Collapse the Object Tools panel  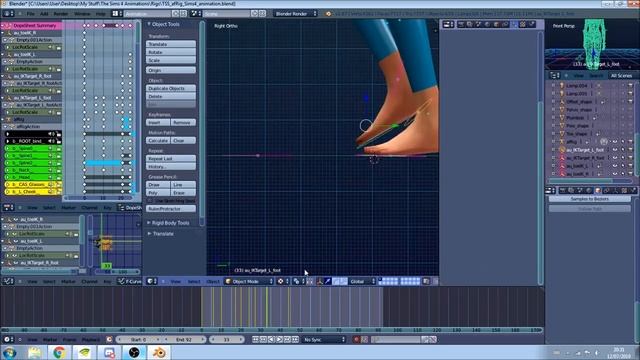click(x=149, y=24)
